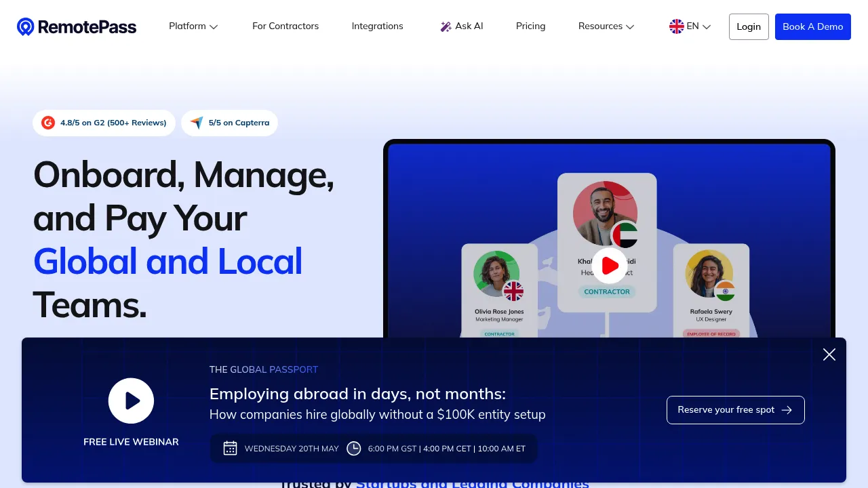Image resolution: width=868 pixels, height=488 pixels.
Task: Click the "Global and Local" headline text
Action: (167, 262)
